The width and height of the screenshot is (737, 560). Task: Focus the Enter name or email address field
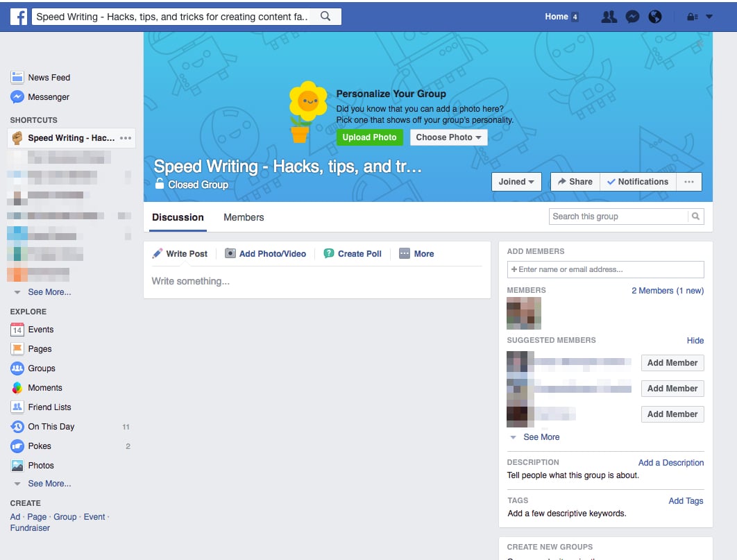click(605, 270)
